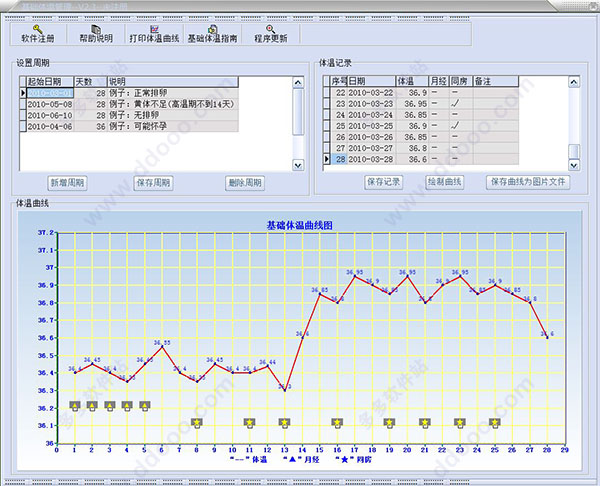Open 基础体温指南 guide
The width and height of the screenshot is (600, 486).
point(212,34)
